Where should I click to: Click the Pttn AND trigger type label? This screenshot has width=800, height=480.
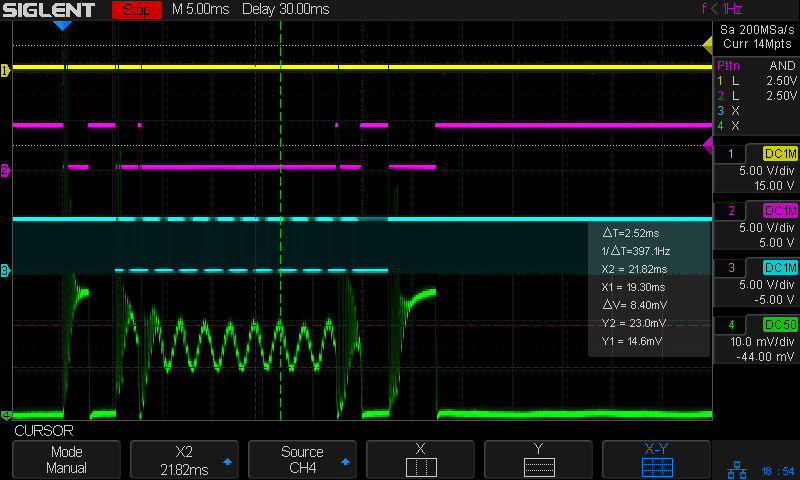tap(756, 66)
